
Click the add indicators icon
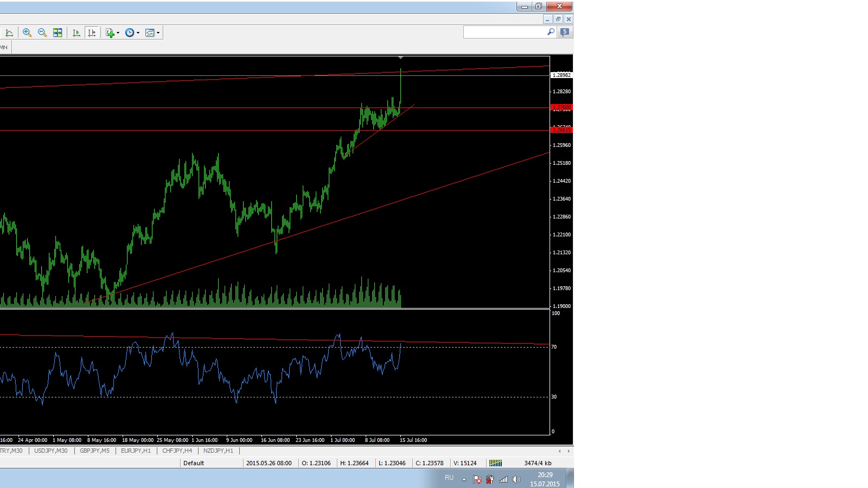[x=110, y=33]
